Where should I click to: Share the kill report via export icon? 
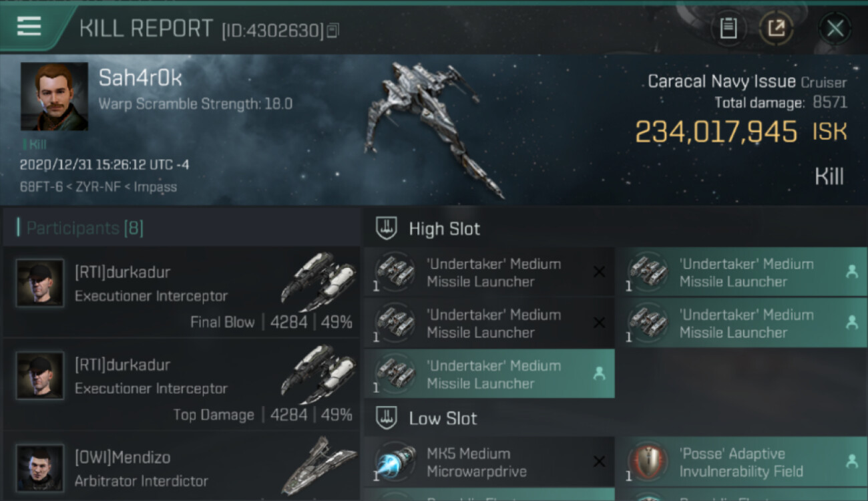coord(775,28)
